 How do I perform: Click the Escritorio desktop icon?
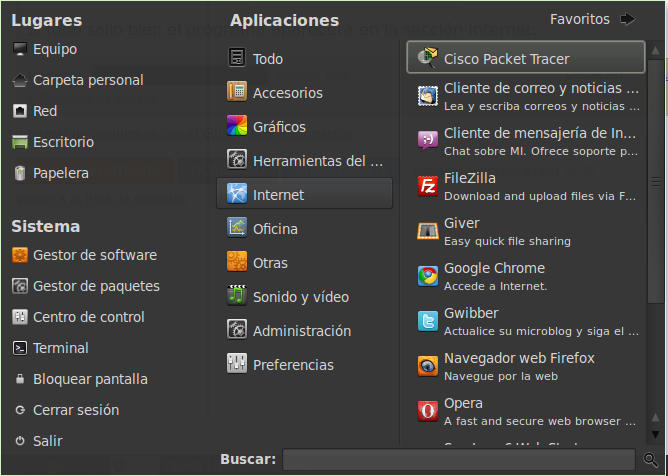click(20, 142)
